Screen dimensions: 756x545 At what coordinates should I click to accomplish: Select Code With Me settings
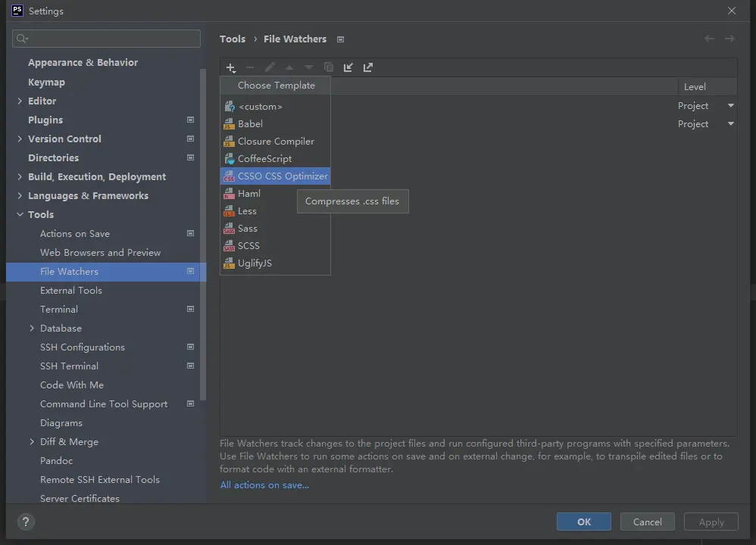(x=72, y=385)
